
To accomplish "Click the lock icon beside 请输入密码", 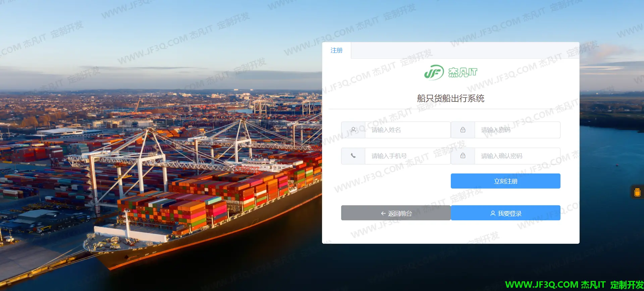I will tap(463, 130).
